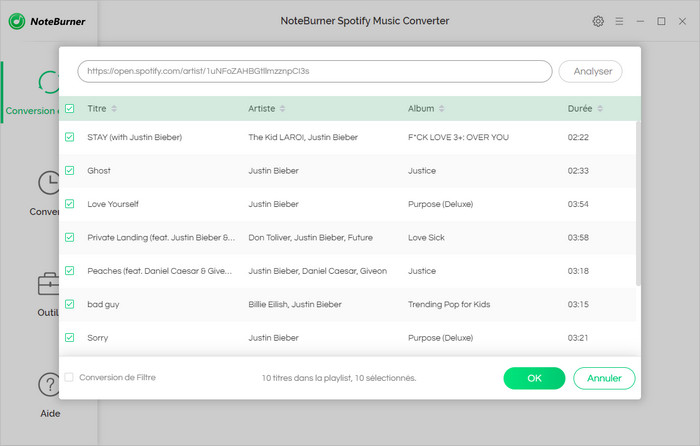This screenshot has height=446, width=700.
Task: Click the Annuler button
Action: [x=604, y=378]
